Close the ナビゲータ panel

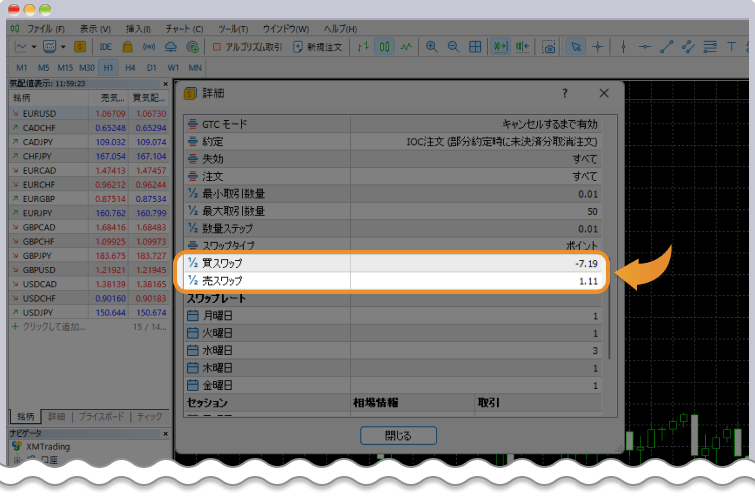coord(166,434)
